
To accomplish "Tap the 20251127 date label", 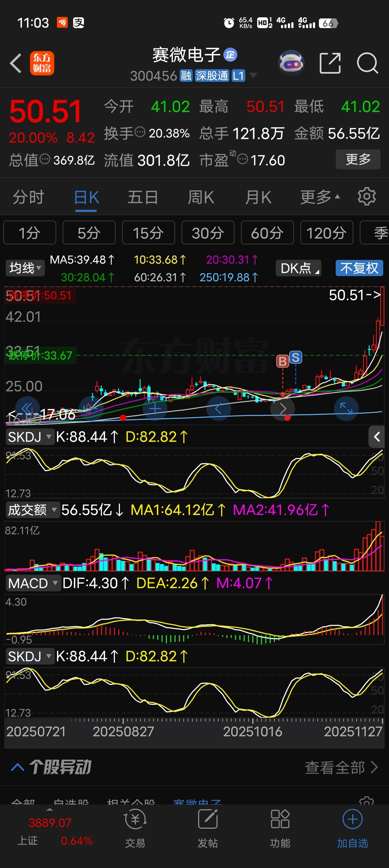I will 353,731.
